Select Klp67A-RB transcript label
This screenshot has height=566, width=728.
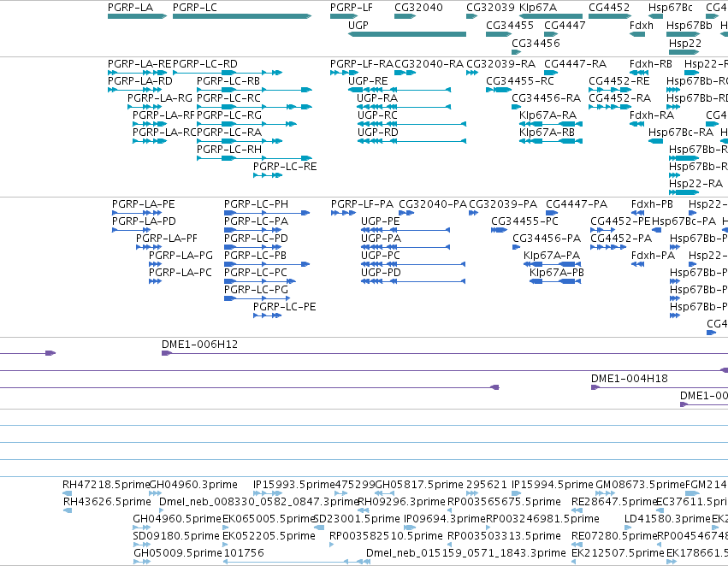pyautogui.click(x=547, y=133)
